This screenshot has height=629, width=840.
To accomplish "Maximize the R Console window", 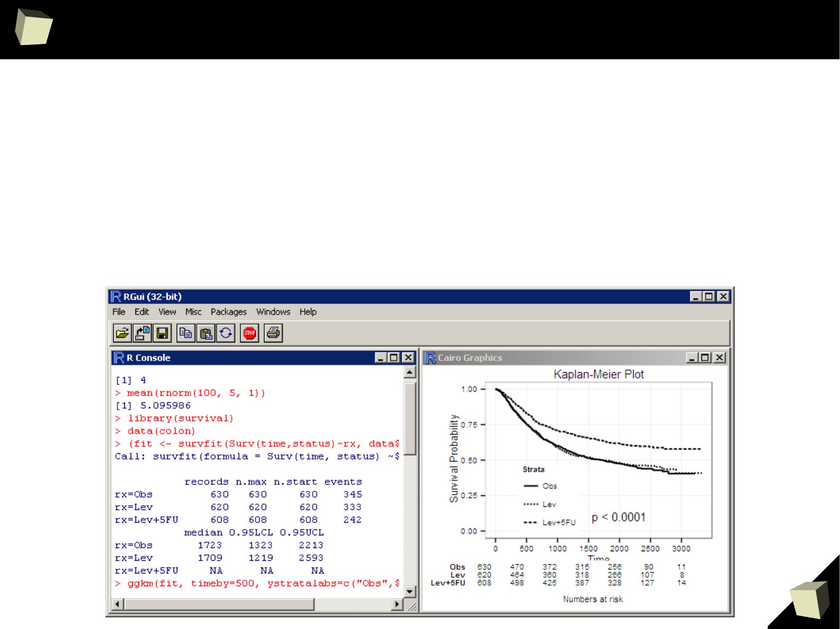I will point(394,358).
